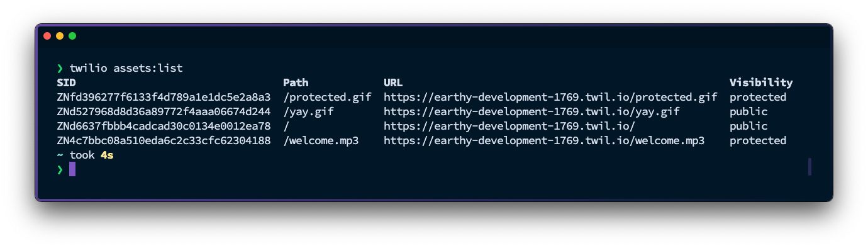868x248 pixels.
Task: Open the welcome.mp3 URL link
Action: pyautogui.click(x=544, y=140)
